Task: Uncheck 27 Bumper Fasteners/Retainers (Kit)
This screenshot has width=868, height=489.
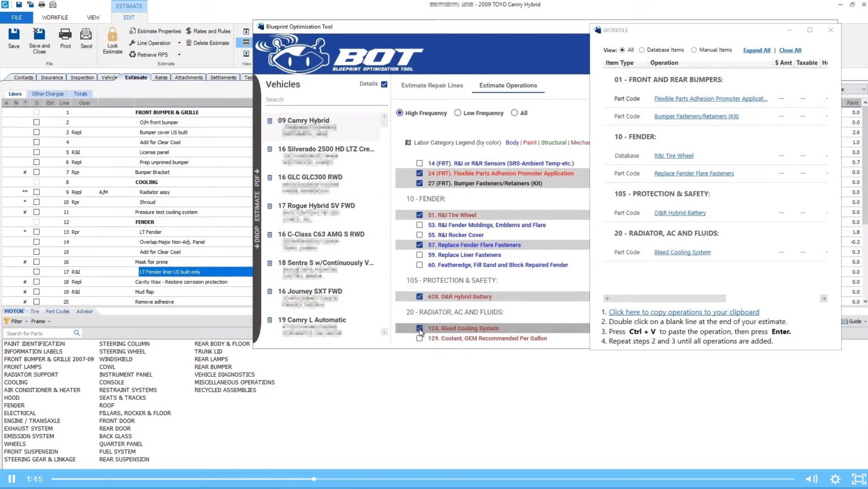Action: click(x=419, y=184)
